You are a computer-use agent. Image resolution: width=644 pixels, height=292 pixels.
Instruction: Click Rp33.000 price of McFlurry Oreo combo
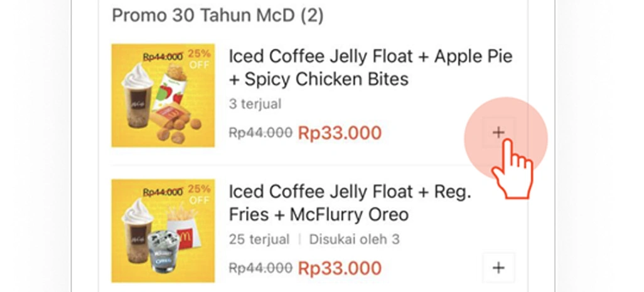[340, 268]
